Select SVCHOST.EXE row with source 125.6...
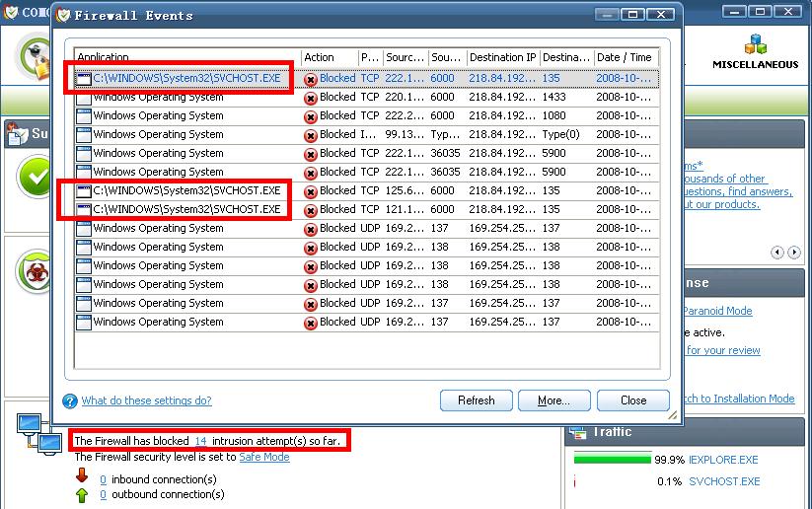The width and height of the screenshot is (812, 509). [x=367, y=191]
